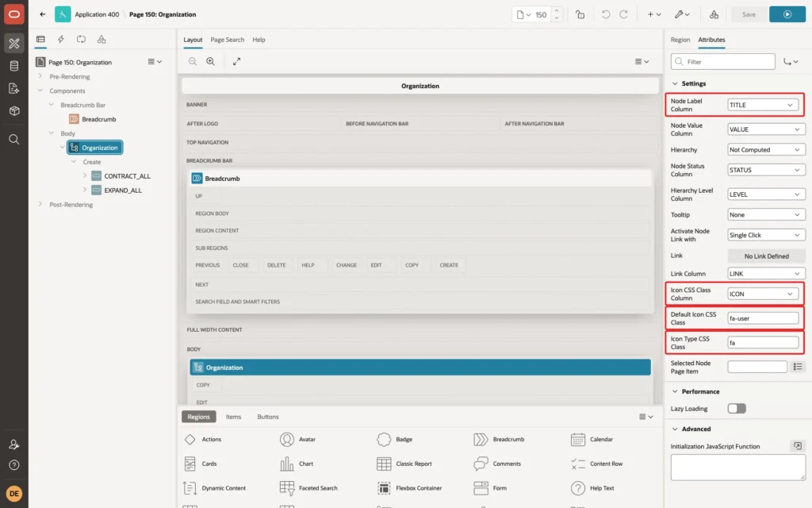Screen dimensions: 812x508
Task: Switch to Processing tab icon
Action: [82, 40]
